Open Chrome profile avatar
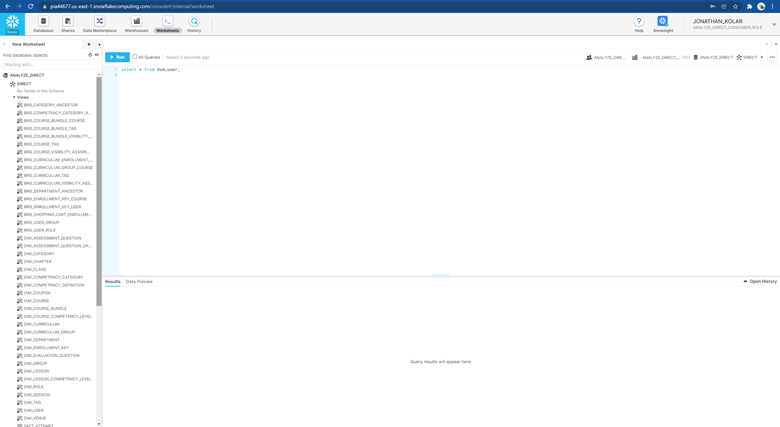The width and height of the screenshot is (780, 427). click(761, 6)
